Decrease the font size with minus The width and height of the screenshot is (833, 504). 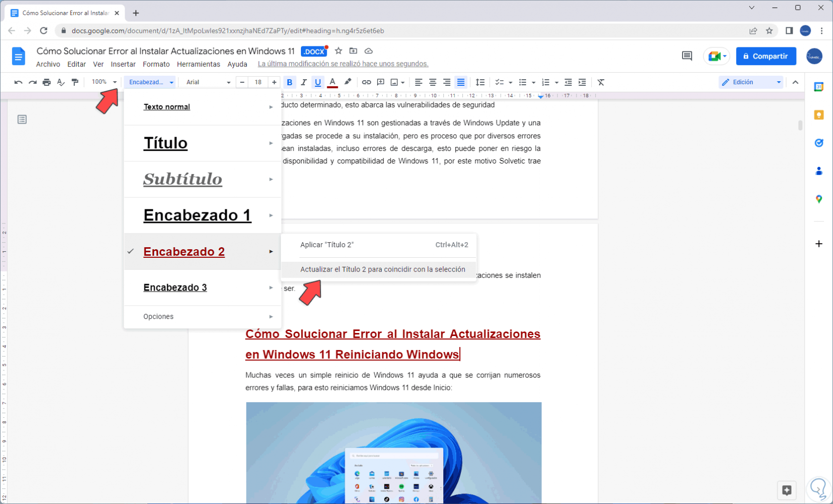242,82
